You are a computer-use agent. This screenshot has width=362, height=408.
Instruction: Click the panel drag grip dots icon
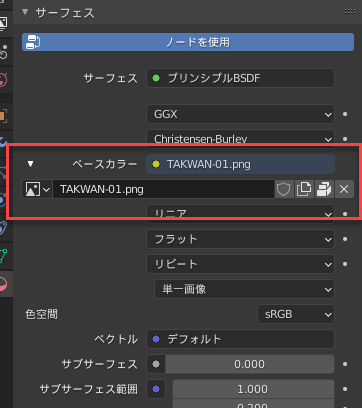[x=350, y=12]
